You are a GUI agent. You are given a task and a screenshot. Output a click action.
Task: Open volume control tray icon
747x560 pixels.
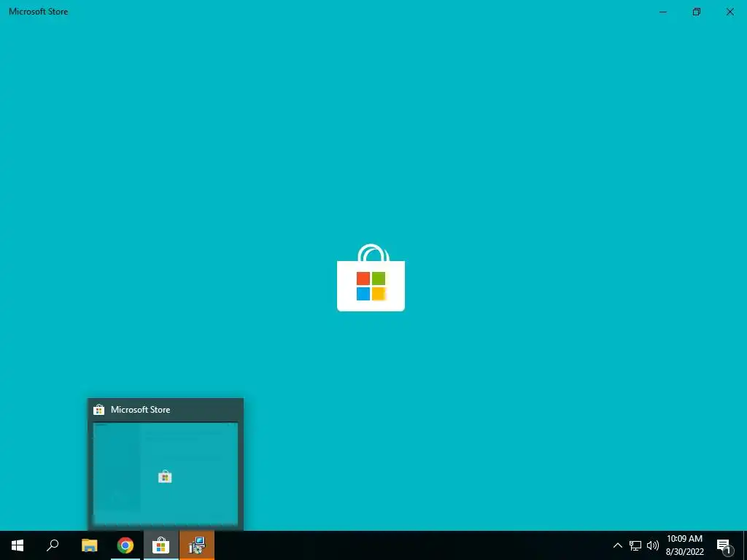click(653, 545)
